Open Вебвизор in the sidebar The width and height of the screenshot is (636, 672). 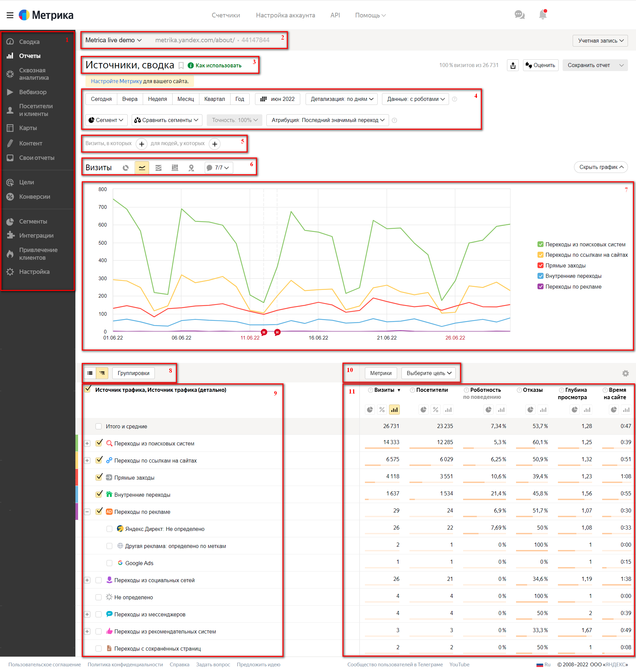(x=33, y=92)
